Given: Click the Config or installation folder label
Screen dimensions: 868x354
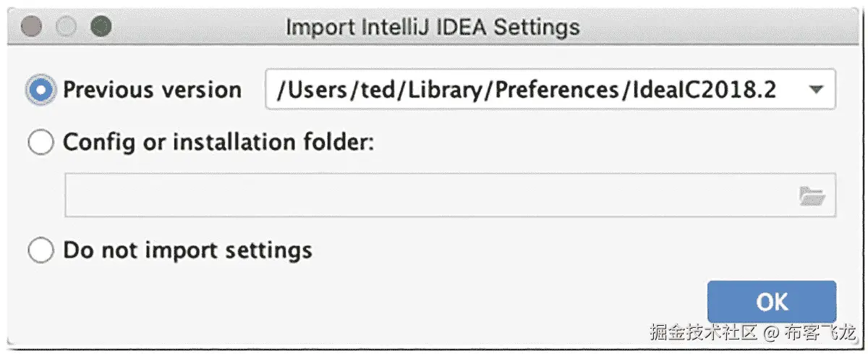Looking at the screenshot, I should pos(218,143).
